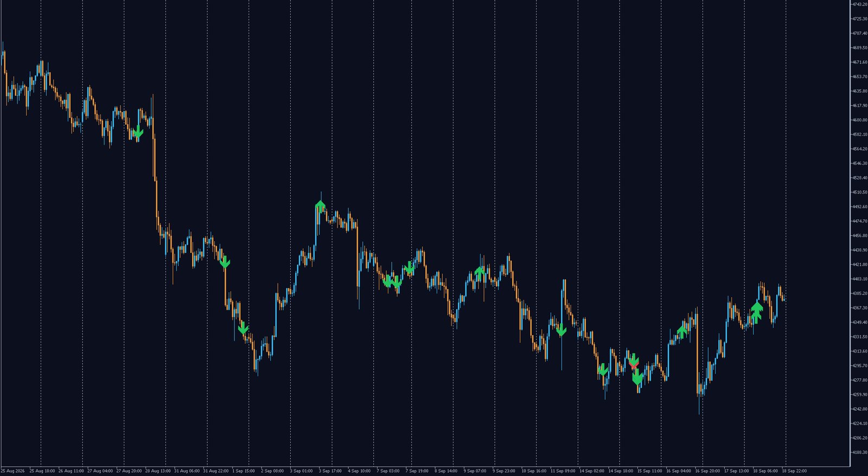Click the 4349.40 price scale label
This screenshot has width=868, height=476.
(860, 323)
